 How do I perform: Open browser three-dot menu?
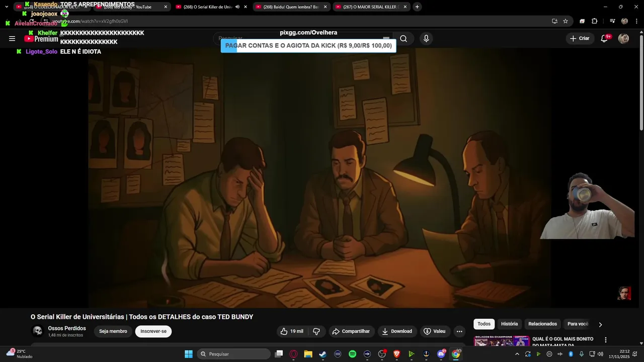(x=635, y=21)
